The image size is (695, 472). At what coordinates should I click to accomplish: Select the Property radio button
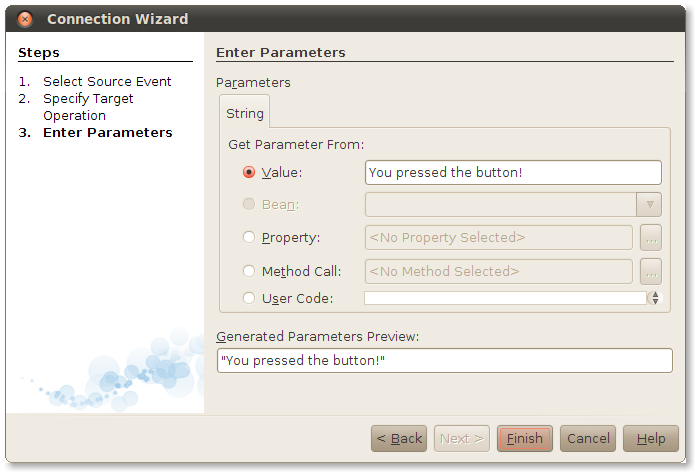point(249,237)
